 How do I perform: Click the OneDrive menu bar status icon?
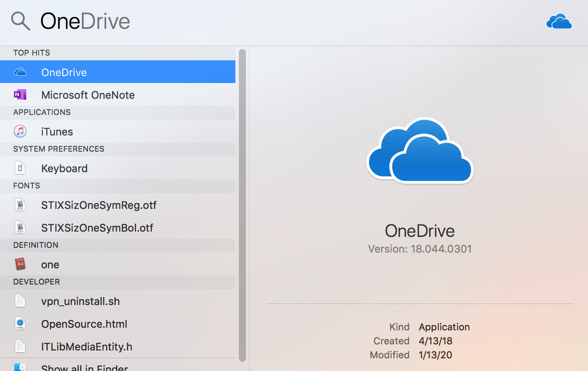[559, 21]
